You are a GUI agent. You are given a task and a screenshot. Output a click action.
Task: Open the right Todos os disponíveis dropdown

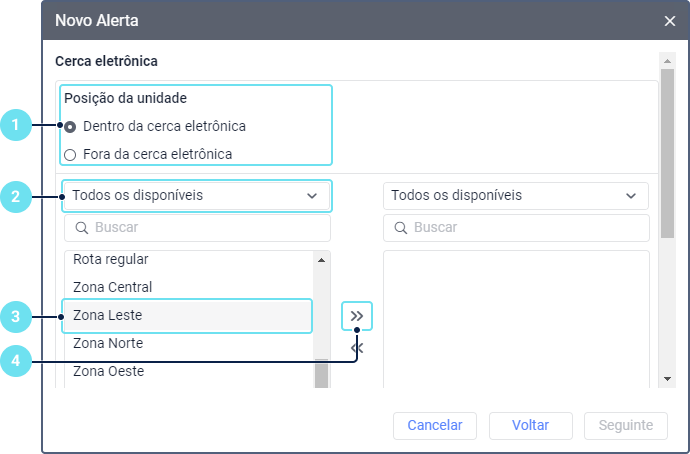tap(515, 196)
